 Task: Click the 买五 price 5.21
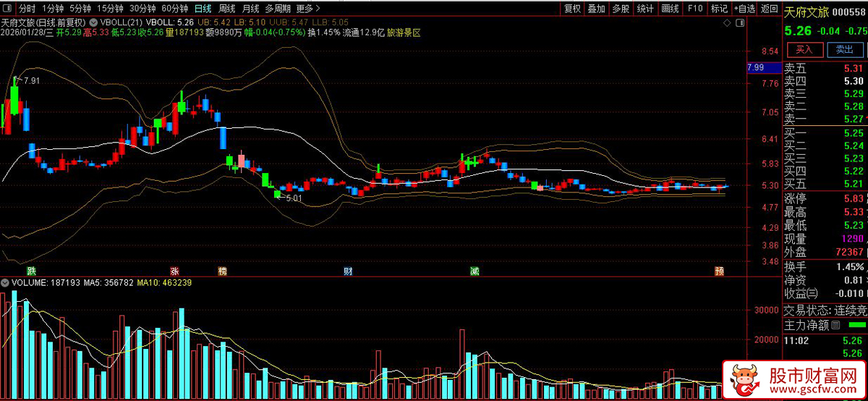pyautogui.click(x=853, y=184)
